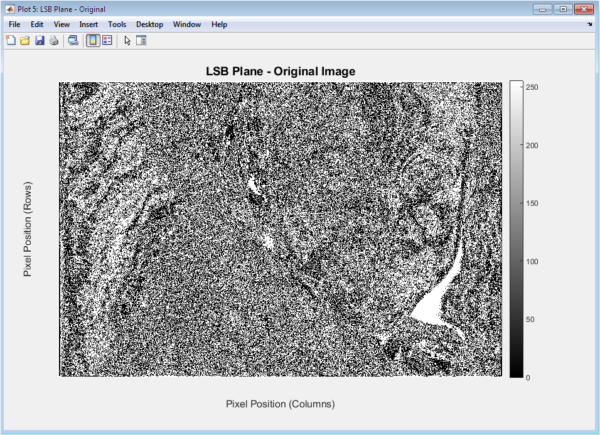Click the colorbar tick label 250
This screenshot has height=435, width=600.
[x=532, y=87]
